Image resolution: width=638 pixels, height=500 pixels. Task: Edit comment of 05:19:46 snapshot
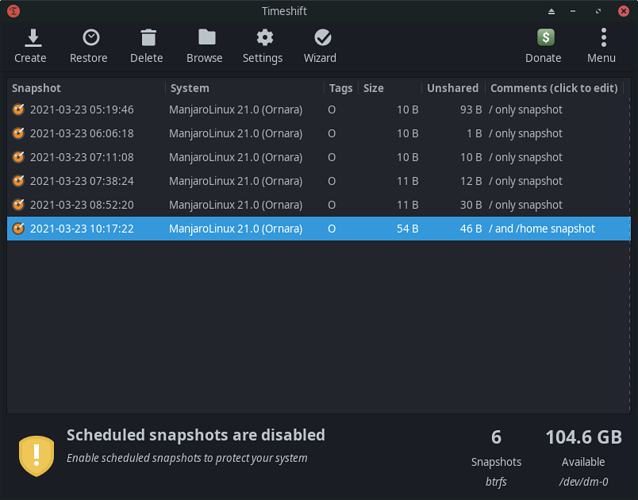525,110
